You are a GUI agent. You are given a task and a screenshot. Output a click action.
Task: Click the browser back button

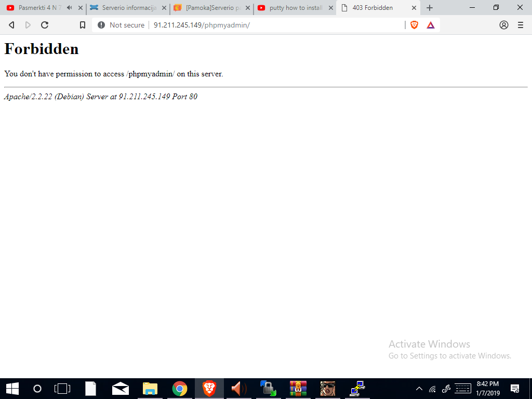tap(11, 25)
